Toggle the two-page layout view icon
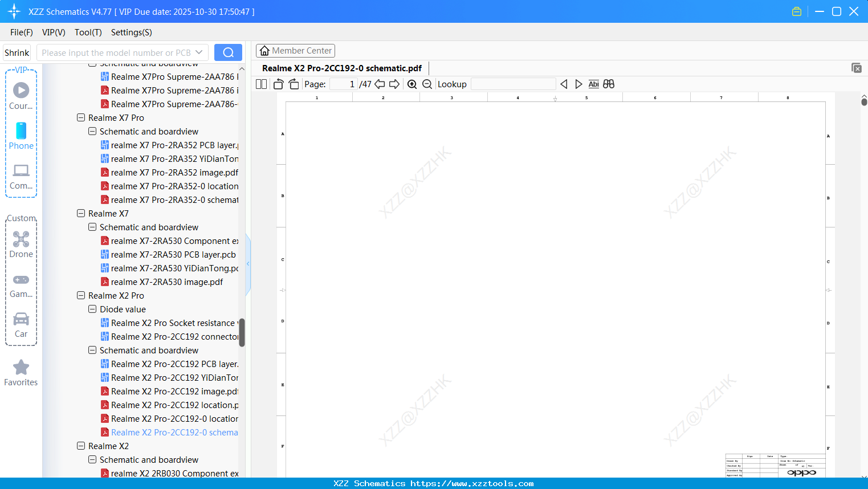 click(x=261, y=84)
